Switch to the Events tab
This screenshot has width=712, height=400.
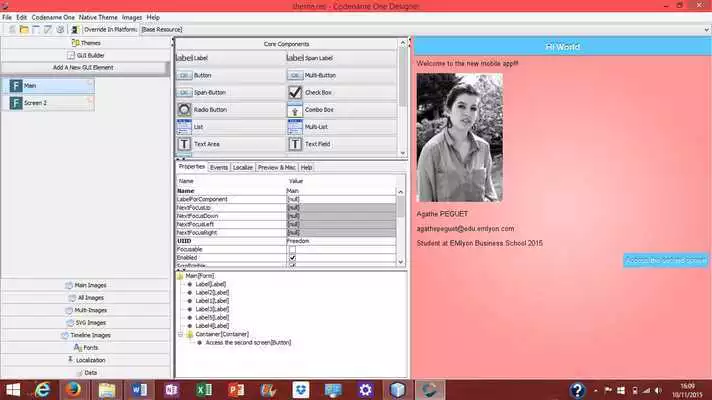point(219,167)
